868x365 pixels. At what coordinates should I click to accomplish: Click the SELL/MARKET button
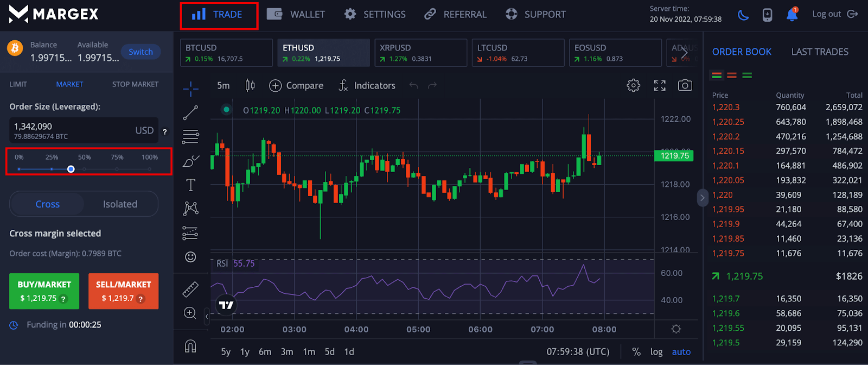(123, 291)
